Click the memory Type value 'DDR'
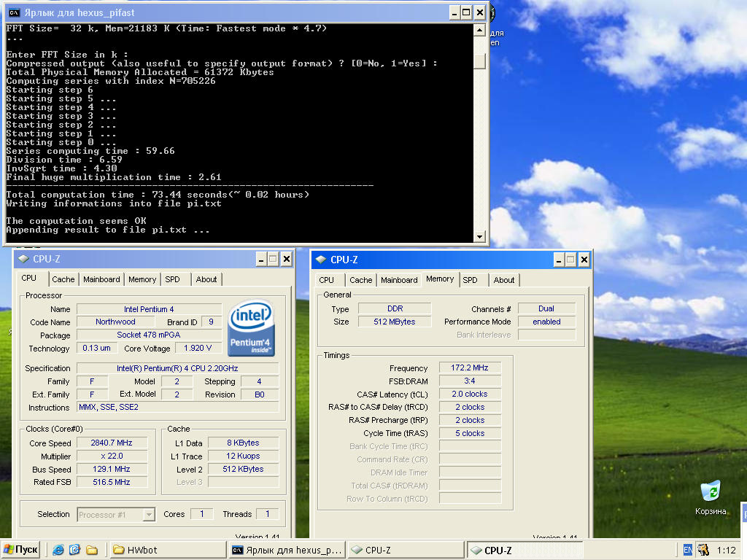Viewport: 747px width, 560px height. (395, 308)
